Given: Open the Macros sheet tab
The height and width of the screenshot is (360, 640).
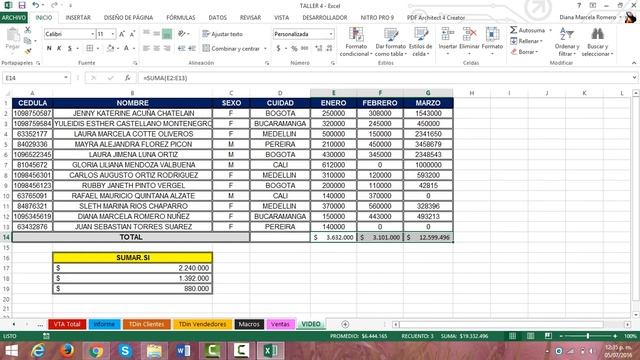Looking at the screenshot, I should [249, 324].
